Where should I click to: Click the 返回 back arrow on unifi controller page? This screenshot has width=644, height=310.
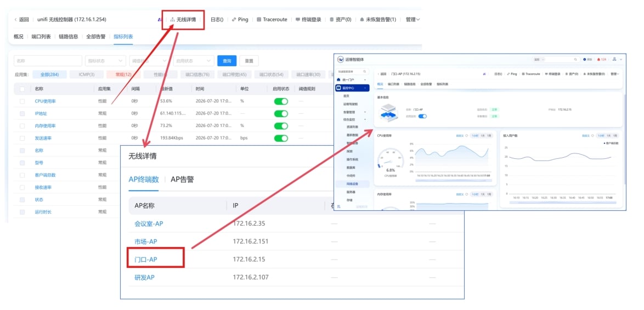(x=15, y=19)
